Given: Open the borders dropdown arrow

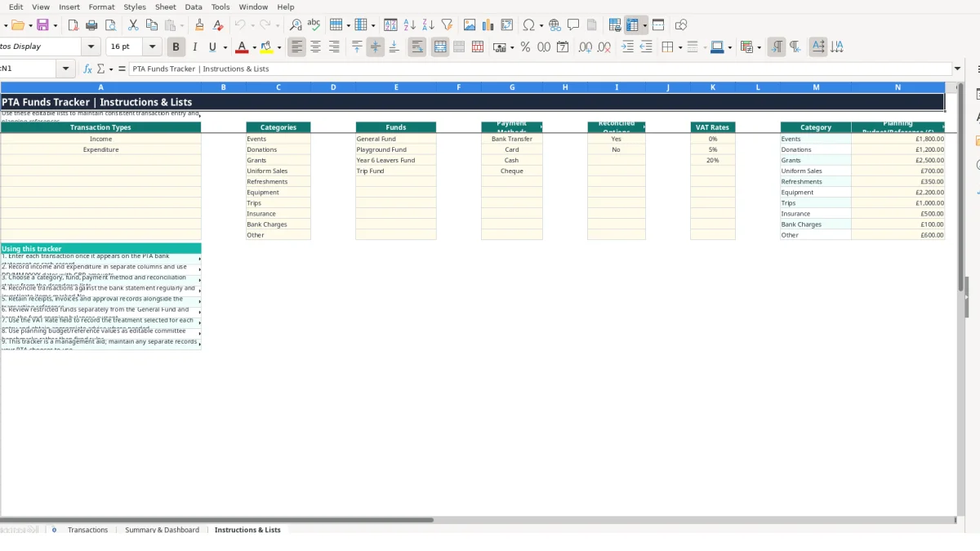Looking at the screenshot, I should pyautogui.click(x=679, y=47).
